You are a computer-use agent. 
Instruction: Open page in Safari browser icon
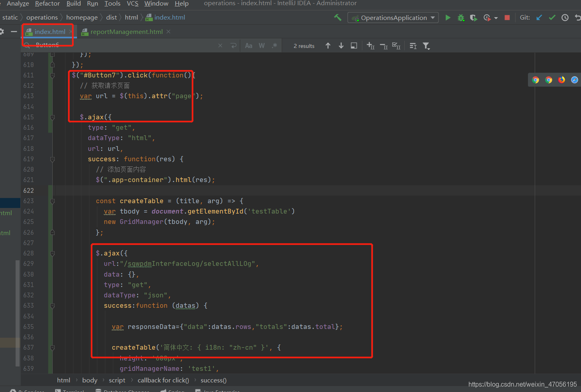click(x=574, y=80)
